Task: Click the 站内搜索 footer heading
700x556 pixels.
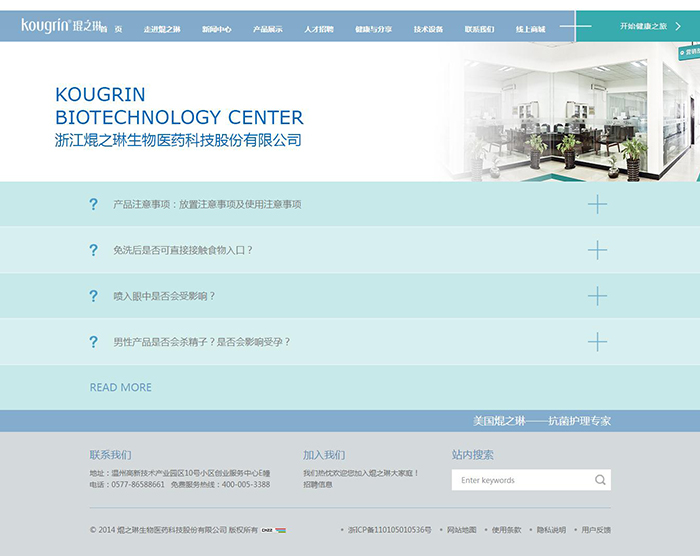Action: pos(472,455)
